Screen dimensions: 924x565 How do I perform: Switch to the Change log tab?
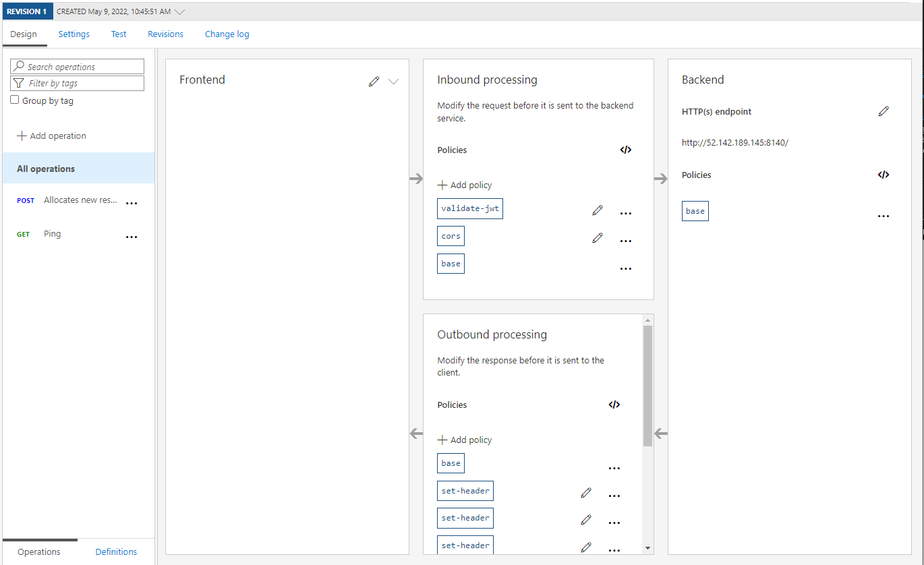pos(227,34)
